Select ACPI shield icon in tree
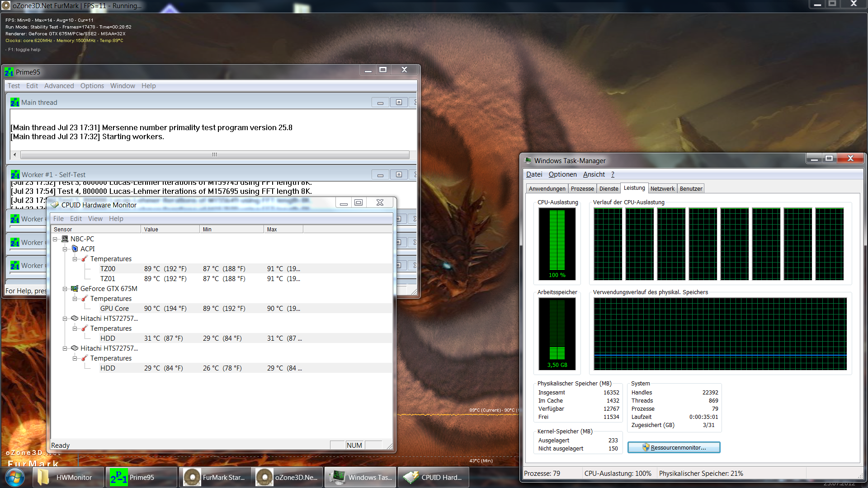The image size is (868, 488). pyautogui.click(x=75, y=249)
